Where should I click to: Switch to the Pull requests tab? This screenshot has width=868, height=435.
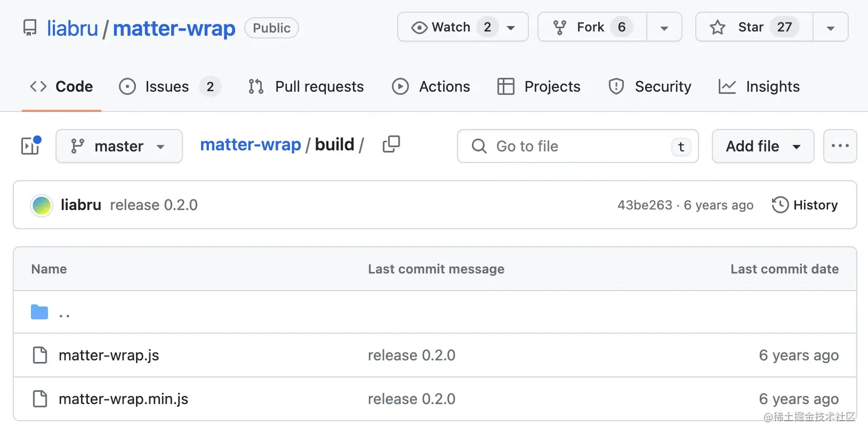[x=306, y=87]
